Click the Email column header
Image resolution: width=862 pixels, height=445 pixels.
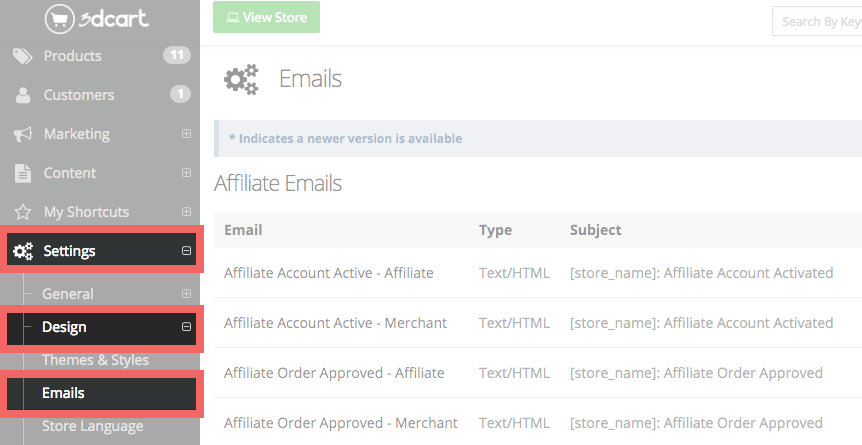tap(243, 230)
